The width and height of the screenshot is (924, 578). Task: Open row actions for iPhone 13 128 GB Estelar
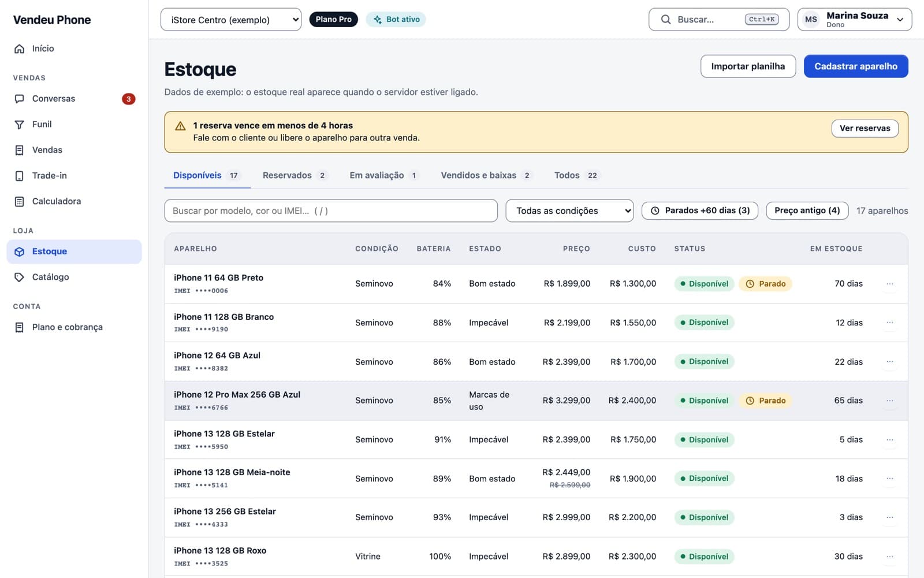[x=890, y=440]
